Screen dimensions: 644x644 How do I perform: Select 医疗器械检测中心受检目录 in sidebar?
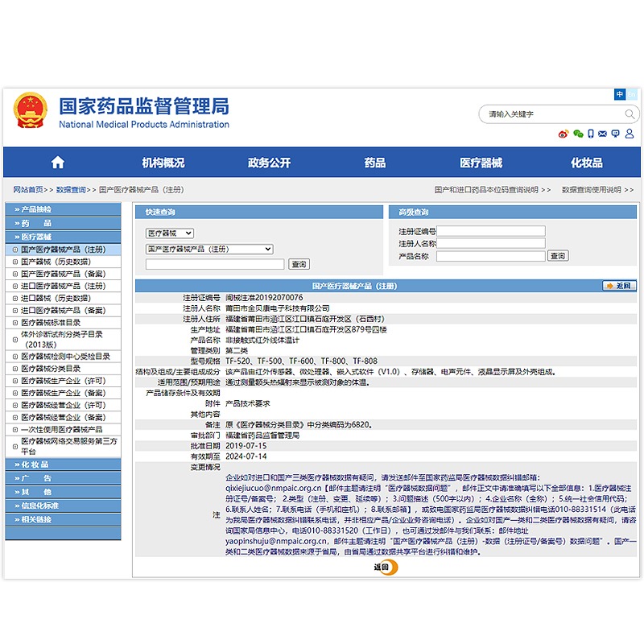65,356
